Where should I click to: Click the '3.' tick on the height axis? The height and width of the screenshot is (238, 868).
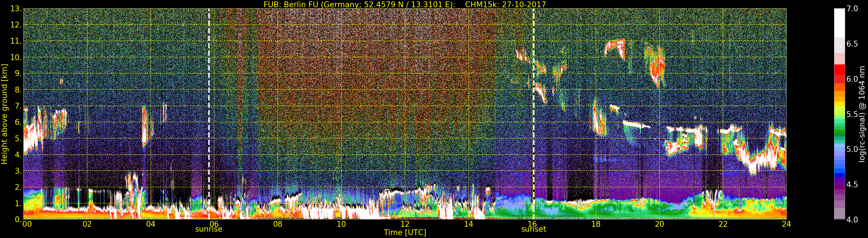(18, 171)
